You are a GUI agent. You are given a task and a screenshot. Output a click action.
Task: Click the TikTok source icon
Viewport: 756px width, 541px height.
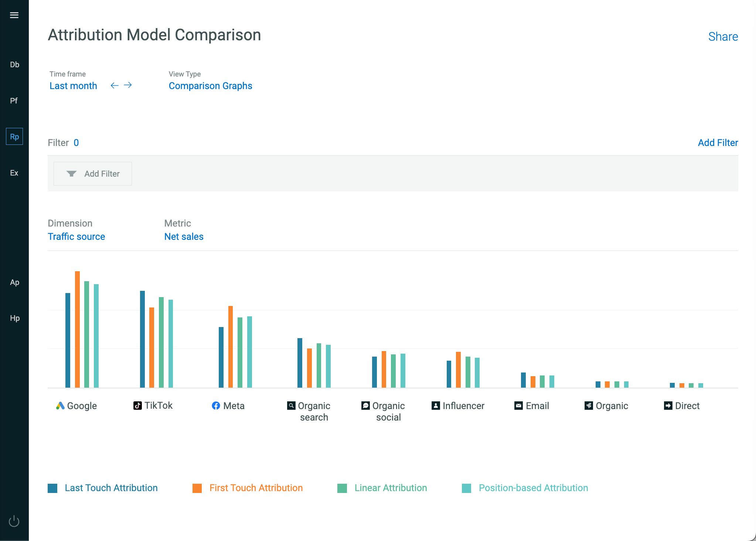137,405
